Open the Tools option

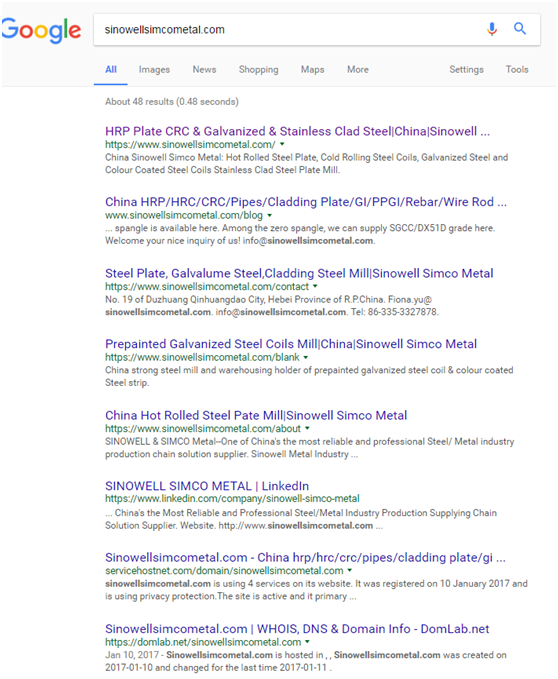pos(517,69)
